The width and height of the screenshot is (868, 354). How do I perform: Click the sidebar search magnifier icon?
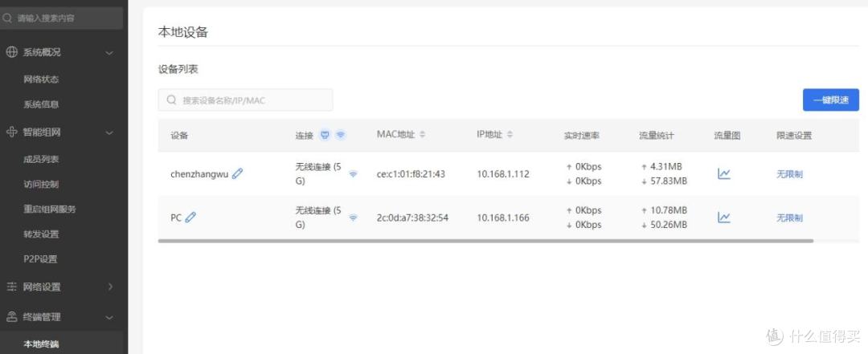tap(7, 18)
